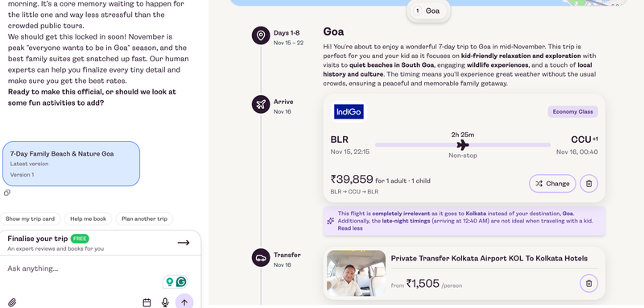Select the Transfer car timeline marker
The image size is (644, 308).
(260, 258)
